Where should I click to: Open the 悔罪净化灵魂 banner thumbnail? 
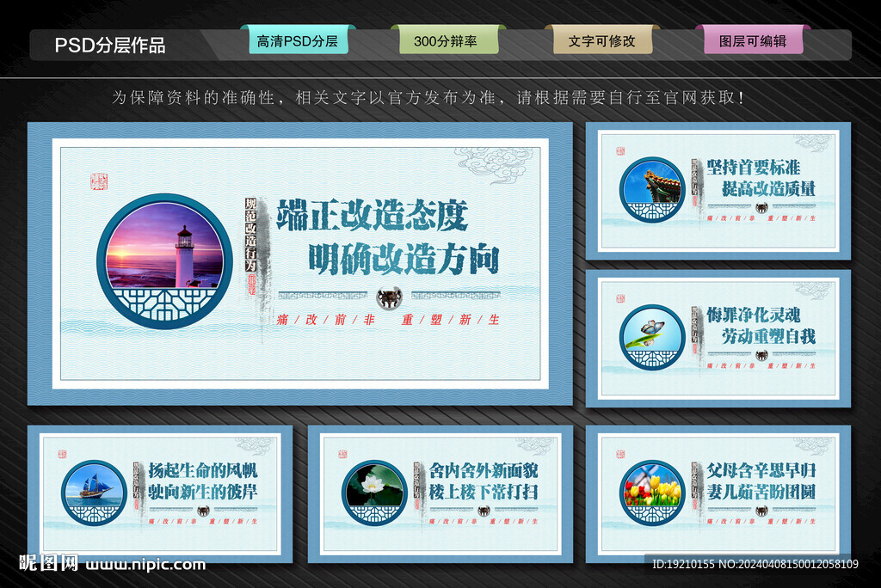718,338
